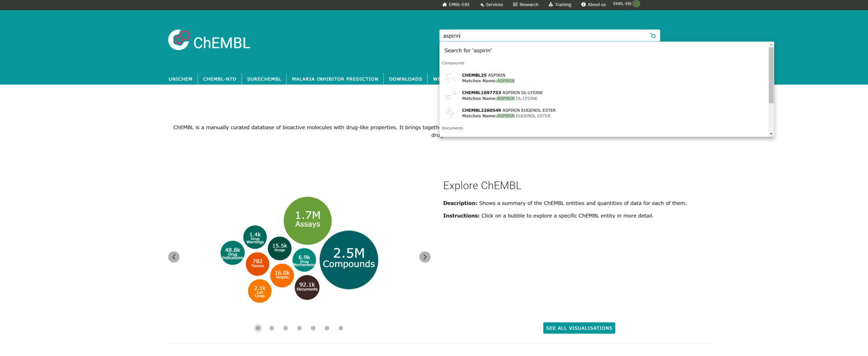Open the EMBL-EBI hexagon logo icon

[636, 4]
